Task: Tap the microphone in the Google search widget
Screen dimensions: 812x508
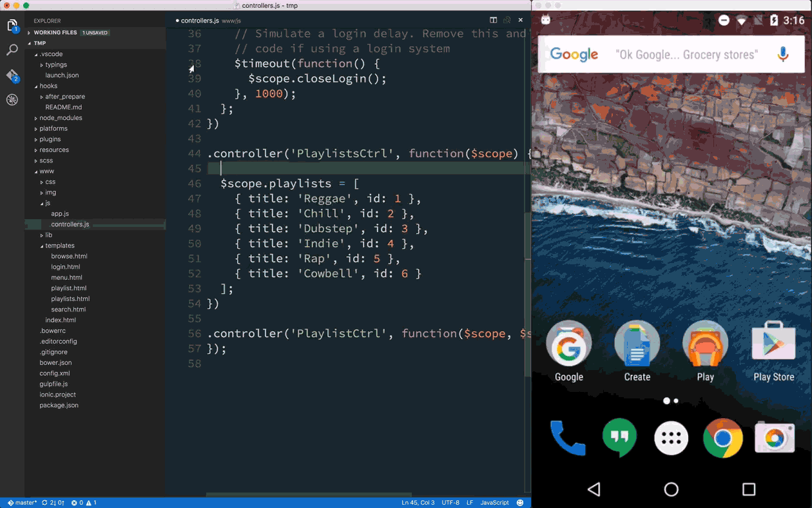Action: [x=782, y=54]
